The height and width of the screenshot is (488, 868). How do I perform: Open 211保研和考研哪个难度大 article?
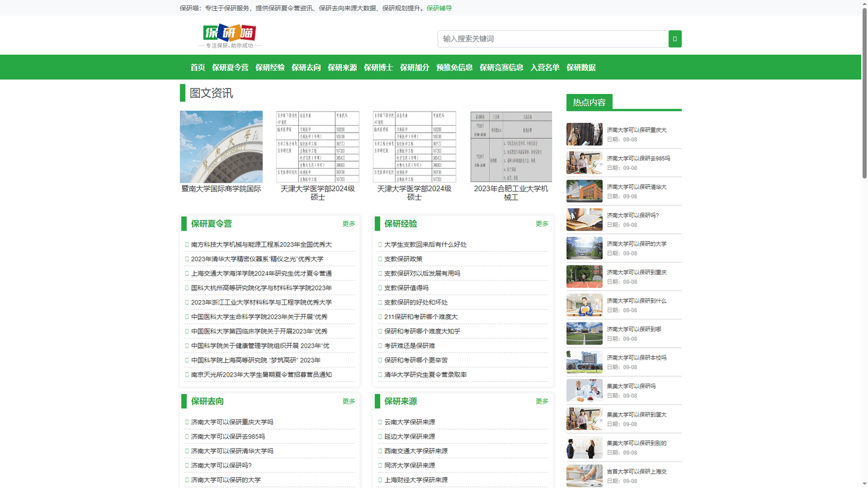coord(421,317)
